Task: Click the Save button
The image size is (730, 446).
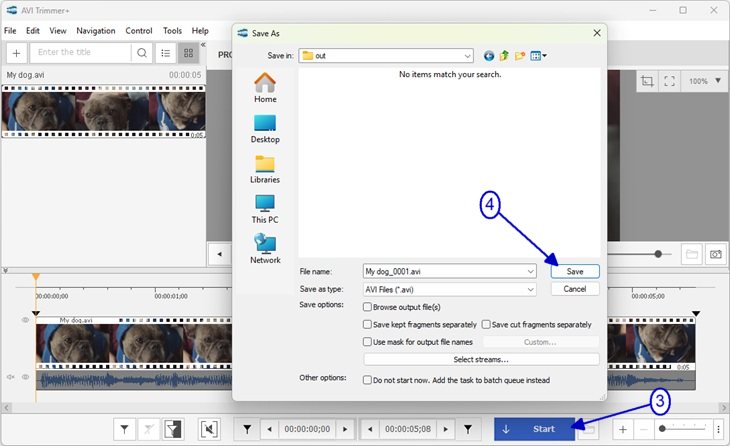Action: click(575, 271)
